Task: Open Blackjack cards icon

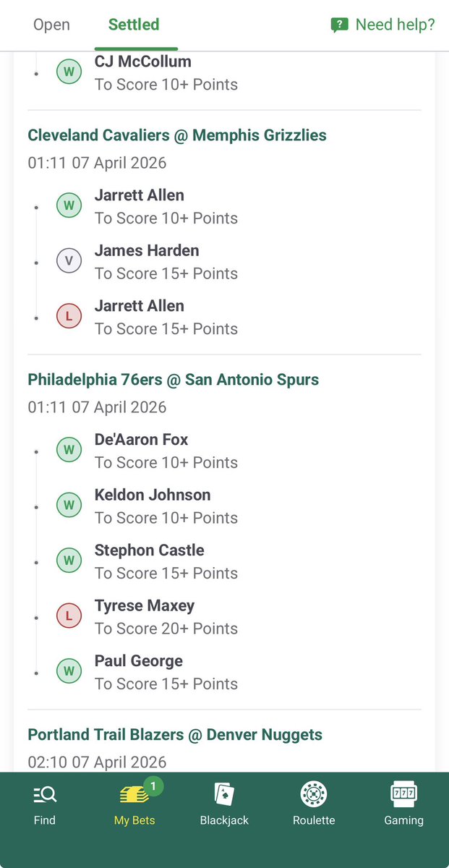Action: pyautogui.click(x=224, y=794)
